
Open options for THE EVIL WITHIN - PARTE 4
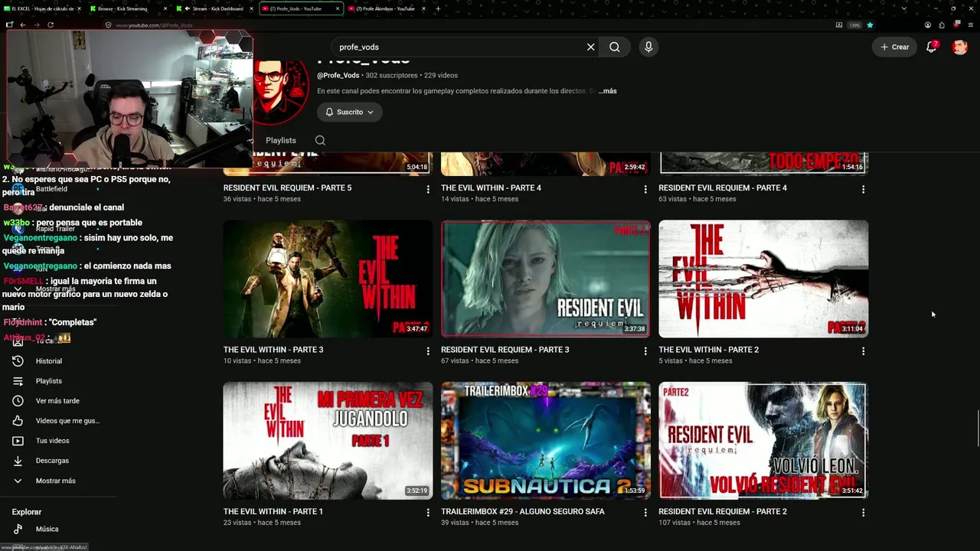pyautogui.click(x=645, y=189)
